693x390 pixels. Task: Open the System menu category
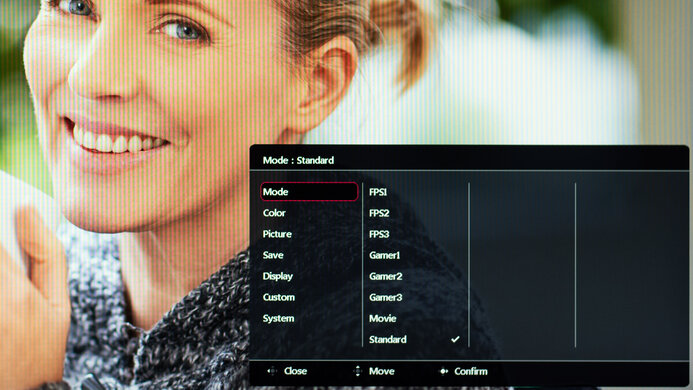tap(278, 318)
